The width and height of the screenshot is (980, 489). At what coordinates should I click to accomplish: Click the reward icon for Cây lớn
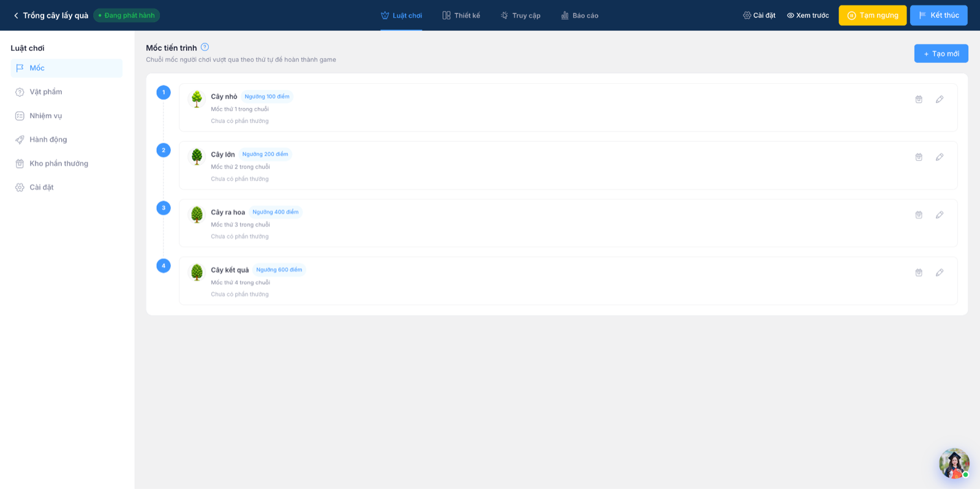(919, 157)
